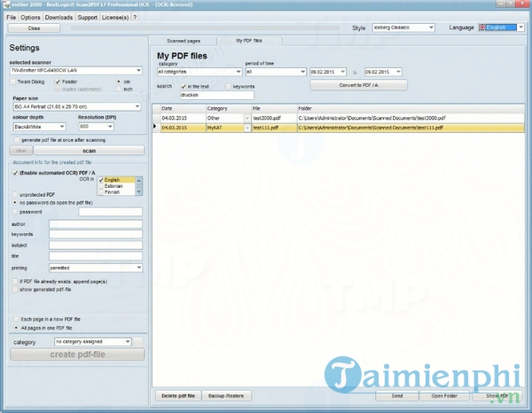
Task: Toggle search keywords checkbox
Action: click(229, 87)
